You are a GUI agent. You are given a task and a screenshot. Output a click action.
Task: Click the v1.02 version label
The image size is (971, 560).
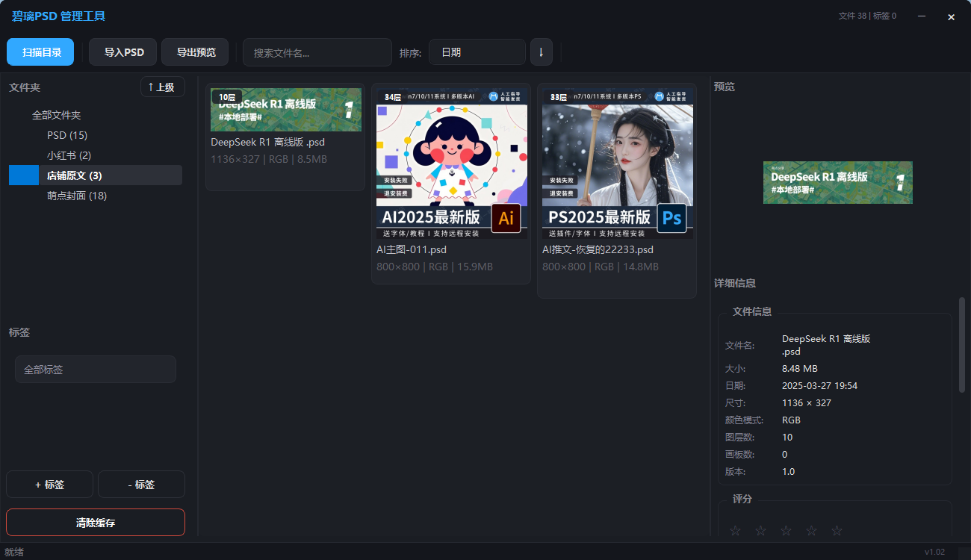click(x=934, y=552)
